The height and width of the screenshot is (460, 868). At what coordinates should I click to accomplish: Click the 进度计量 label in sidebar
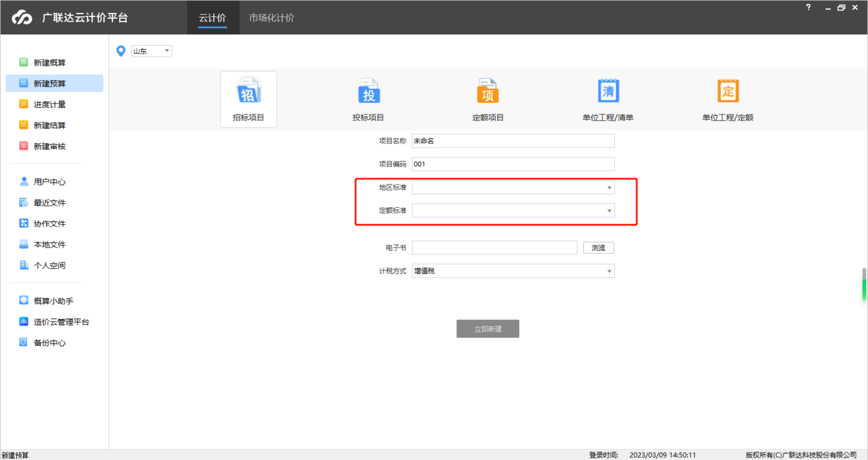point(50,104)
